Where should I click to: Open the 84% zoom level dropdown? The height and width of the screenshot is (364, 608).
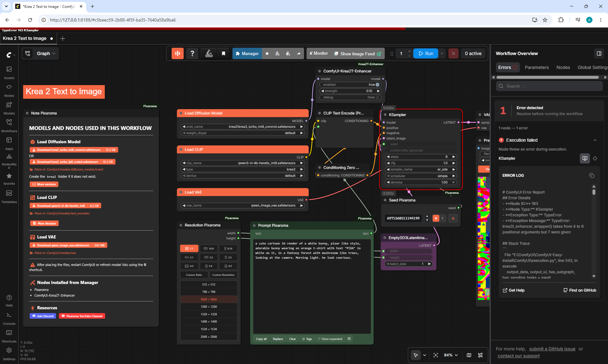[x=451, y=355]
